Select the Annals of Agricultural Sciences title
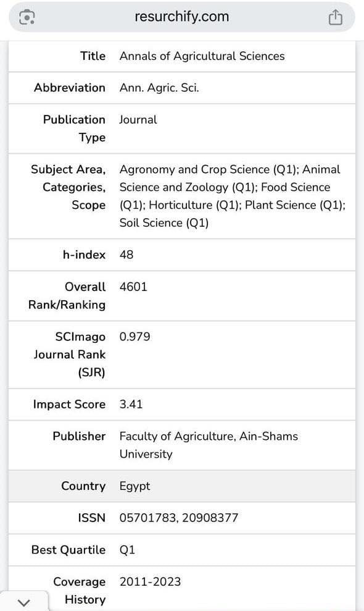Viewport: 364px width, 611px height. [202, 56]
